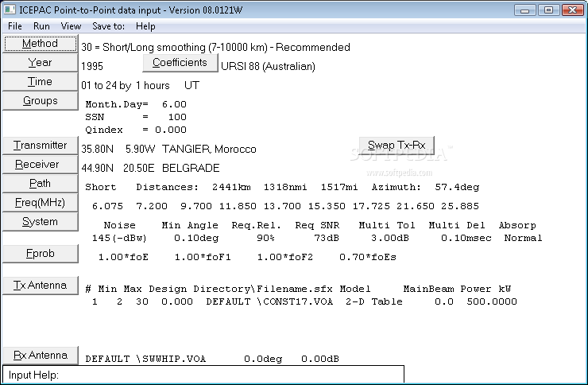The height and width of the screenshot is (385, 588).
Task: Click the Fprob button
Action: (x=40, y=254)
